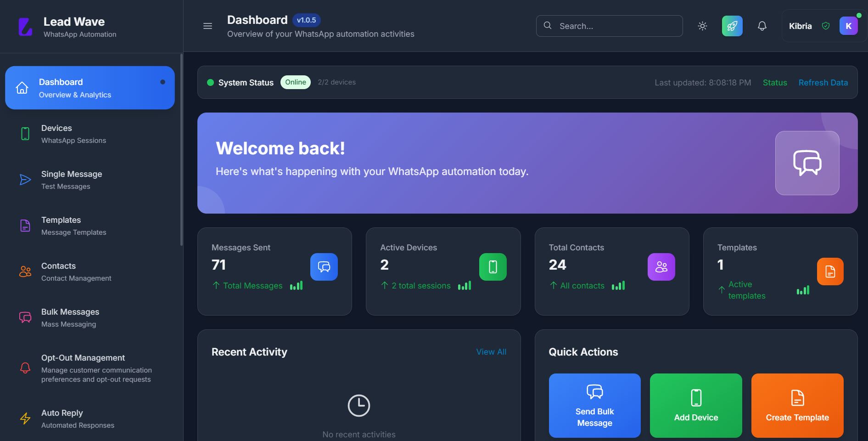Click the Add Device quick action

pos(695,405)
